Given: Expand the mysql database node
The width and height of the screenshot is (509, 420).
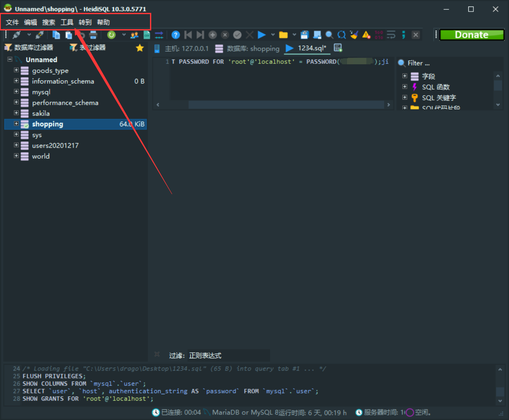Looking at the screenshot, I should tap(16, 91).
